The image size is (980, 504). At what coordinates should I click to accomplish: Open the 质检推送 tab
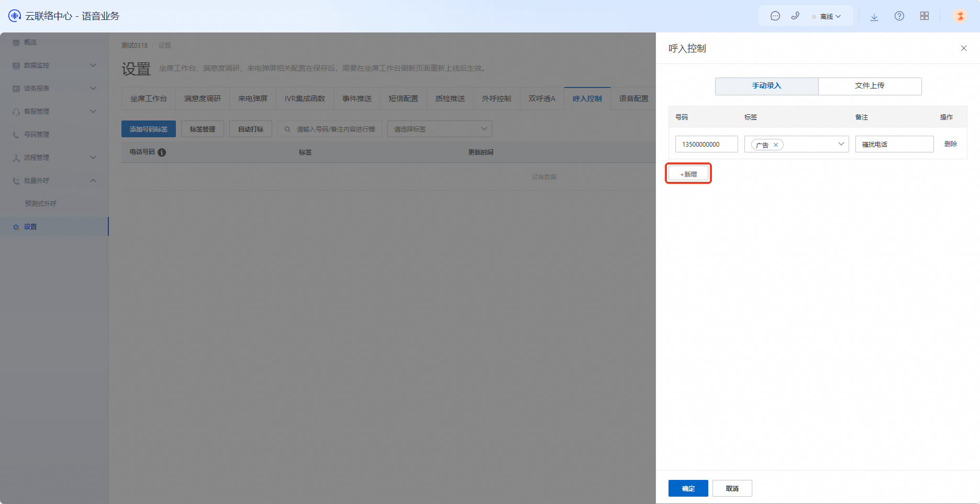coord(450,98)
